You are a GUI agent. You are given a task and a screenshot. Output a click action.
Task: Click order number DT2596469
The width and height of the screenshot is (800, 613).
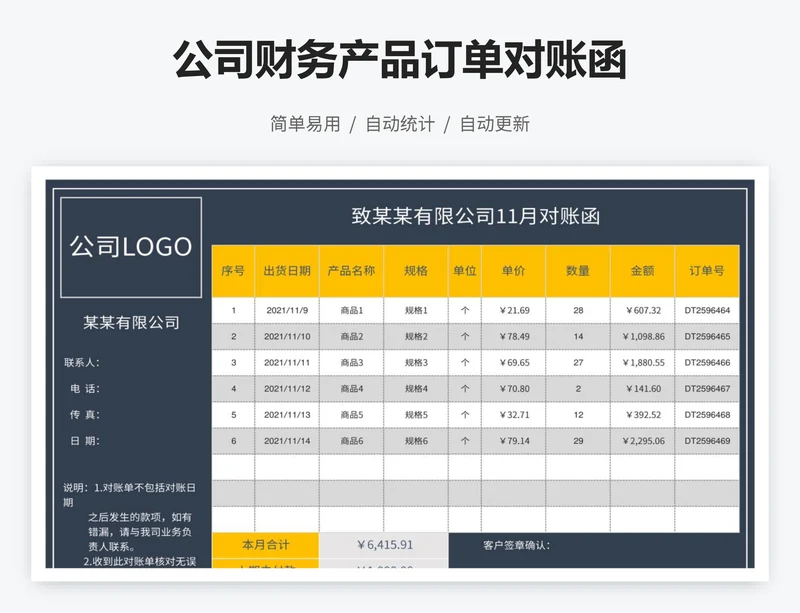coord(707,440)
